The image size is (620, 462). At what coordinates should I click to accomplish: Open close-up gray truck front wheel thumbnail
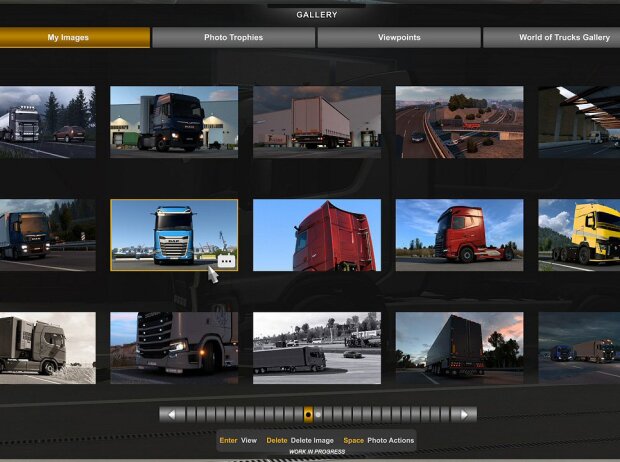pos(174,348)
